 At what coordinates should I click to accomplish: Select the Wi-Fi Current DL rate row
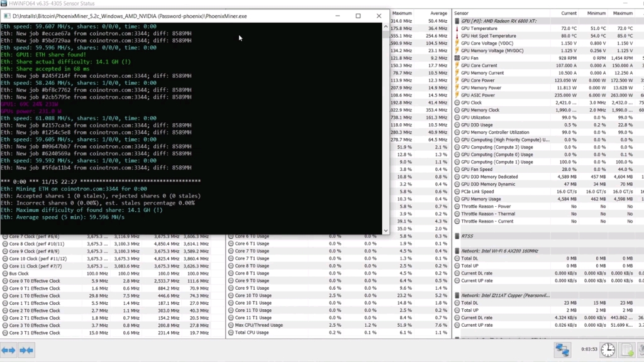(548, 273)
